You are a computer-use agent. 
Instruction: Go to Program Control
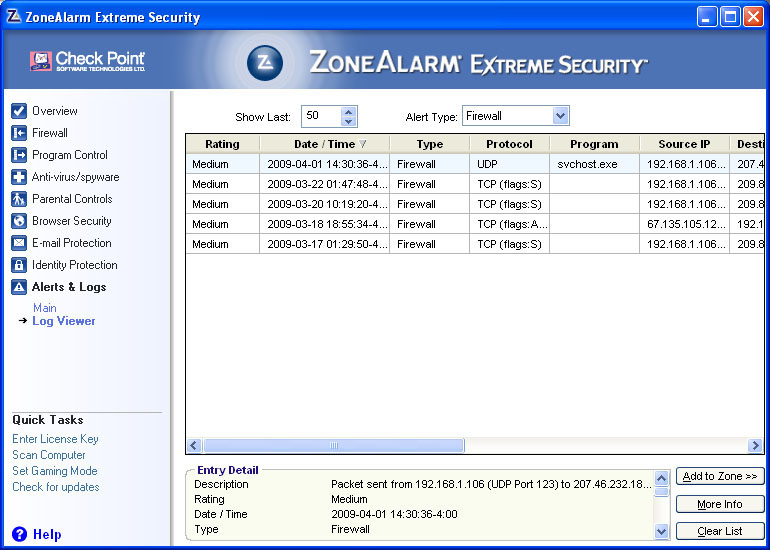point(70,155)
